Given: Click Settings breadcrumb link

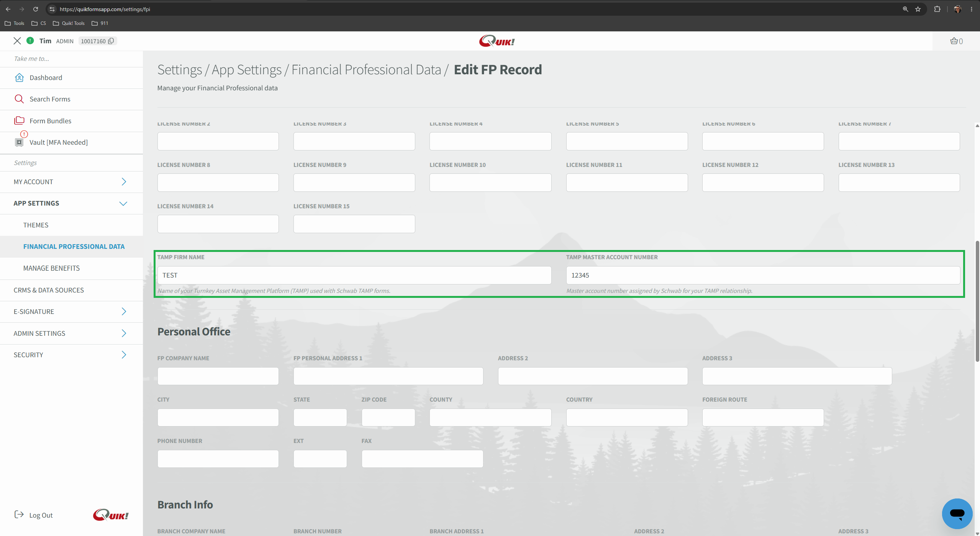Looking at the screenshot, I should point(180,70).
